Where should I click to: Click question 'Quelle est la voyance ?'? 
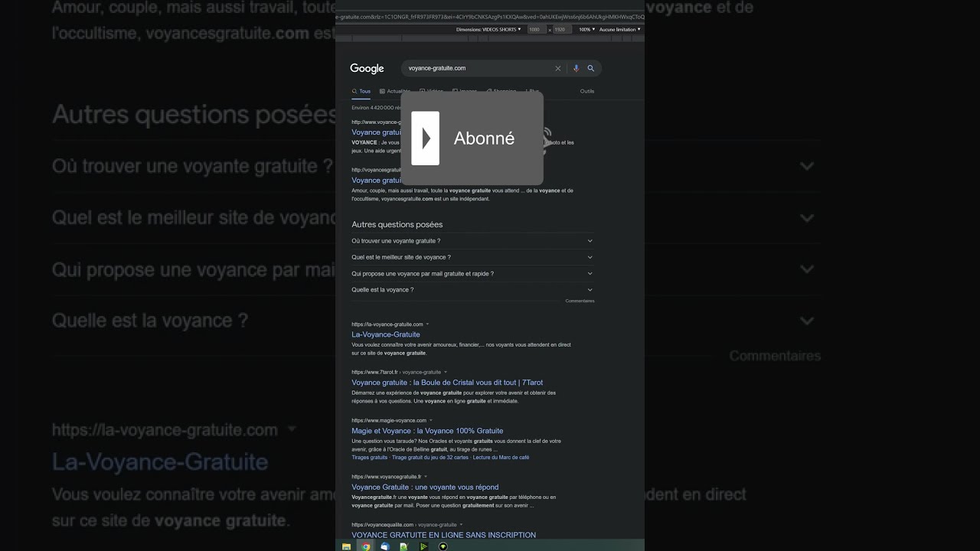383,290
